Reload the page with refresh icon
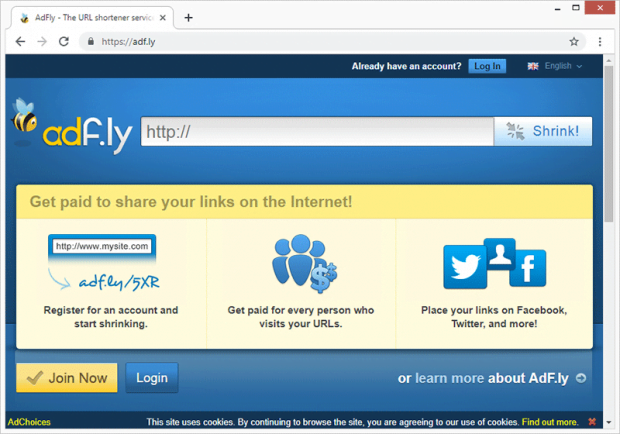This screenshot has height=434, width=620. pyautogui.click(x=64, y=42)
